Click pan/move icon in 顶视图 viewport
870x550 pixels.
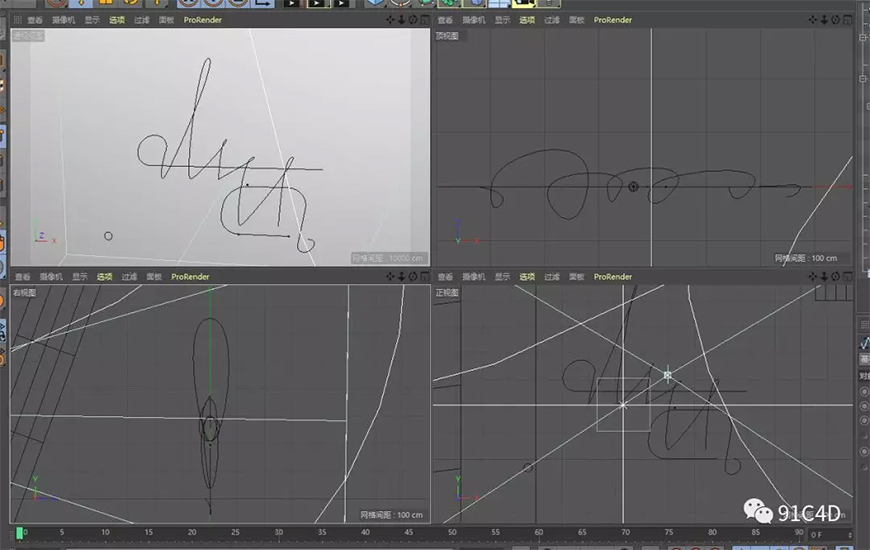click(x=812, y=20)
